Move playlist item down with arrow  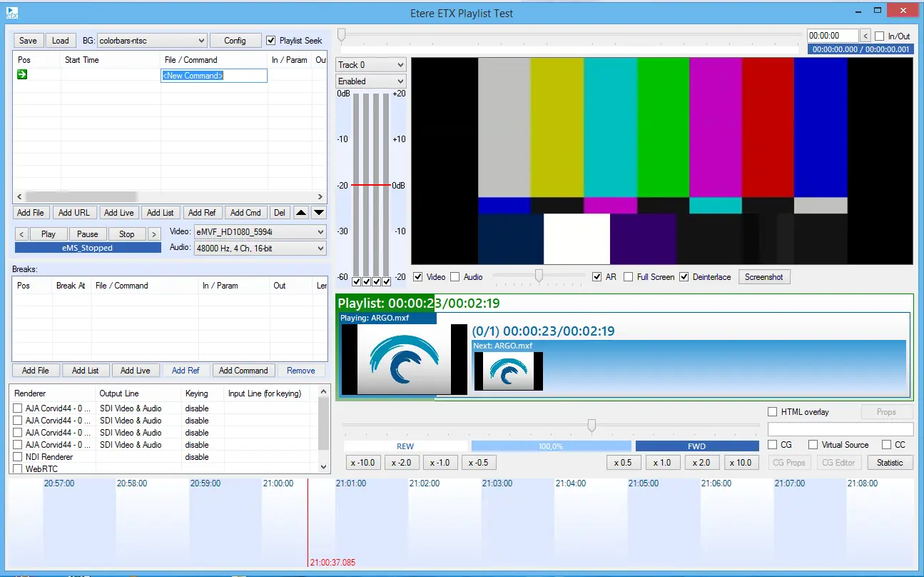tap(319, 213)
